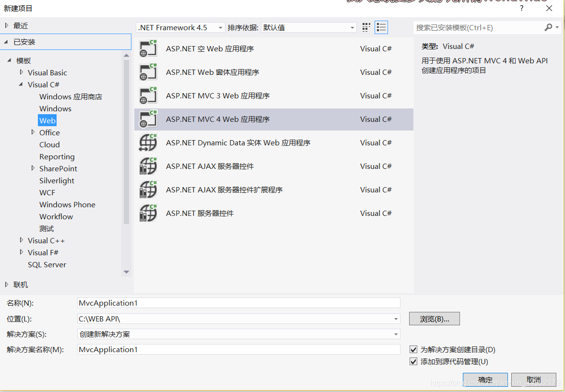Click the ASP.NET MVC 4 Web template icon
The image size is (565, 392).
coord(148,119)
